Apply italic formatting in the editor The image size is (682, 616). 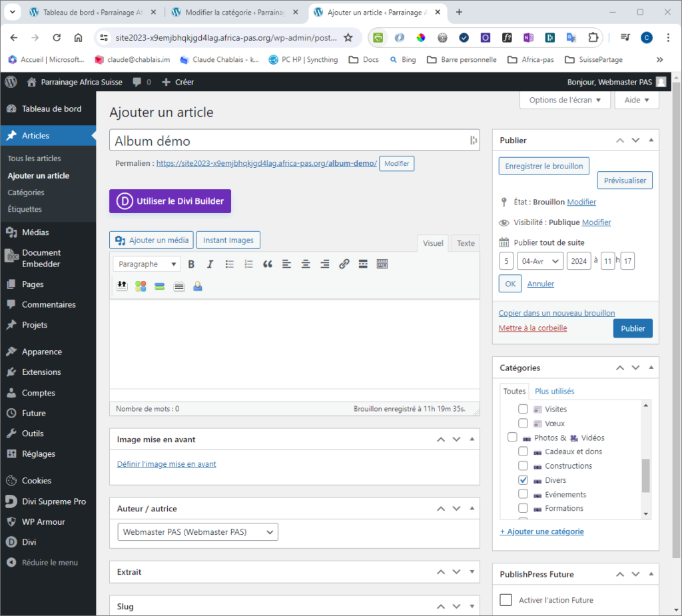point(210,264)
